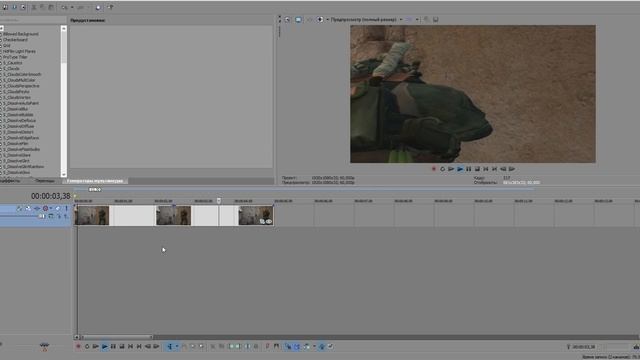This screenshot has height=360, width=640.
Task: Save preview snapshot to file
Action: tap(436, 20)
